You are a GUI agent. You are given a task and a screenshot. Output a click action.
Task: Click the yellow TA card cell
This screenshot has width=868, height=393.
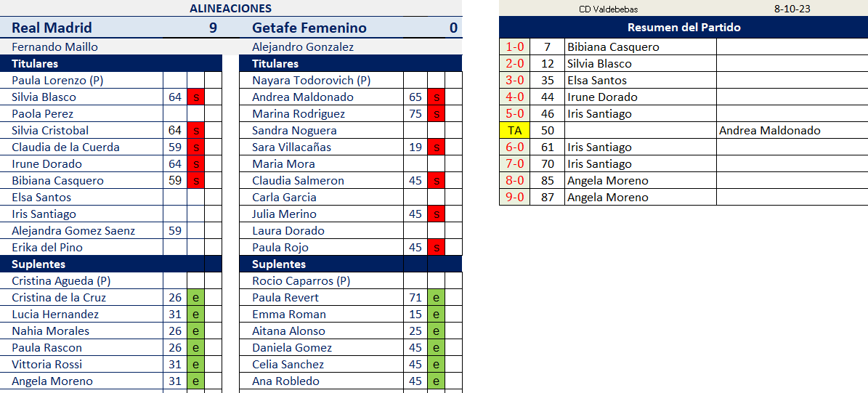pyautogui.click(x=514, y=131)
